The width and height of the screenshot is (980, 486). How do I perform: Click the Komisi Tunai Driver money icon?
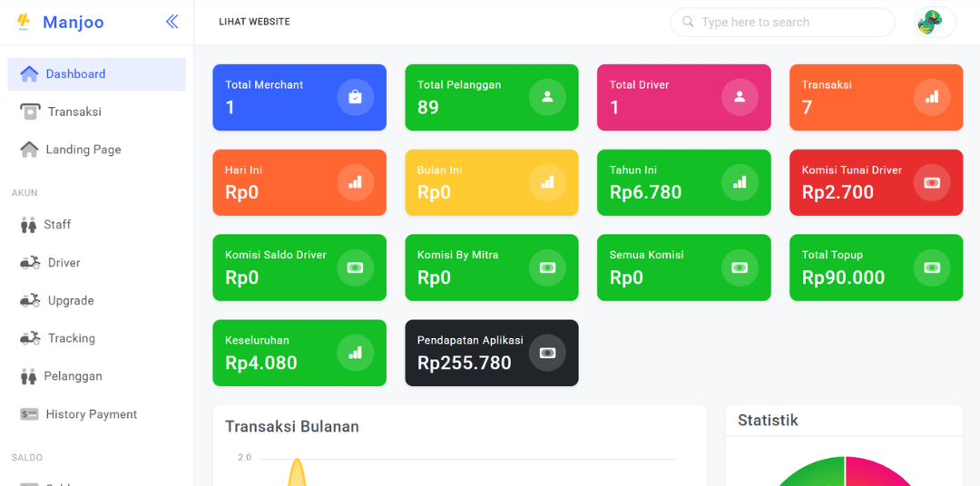coord(932,182)
